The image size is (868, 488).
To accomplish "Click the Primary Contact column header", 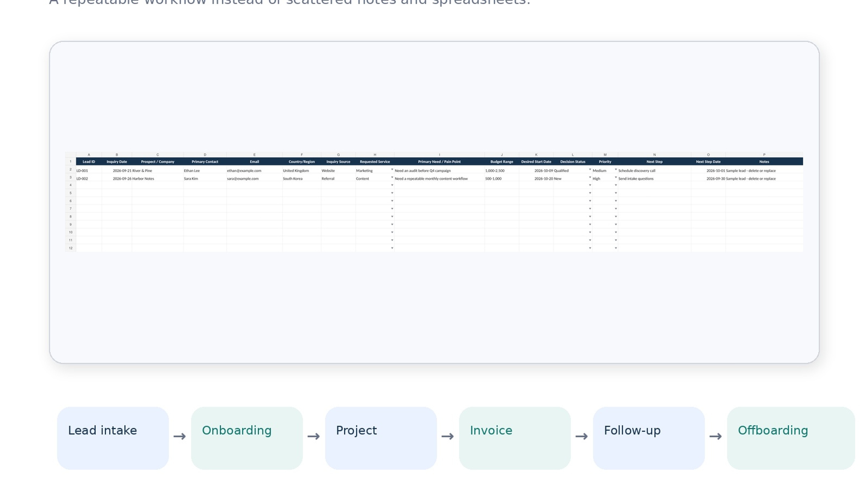I will 205,162.
